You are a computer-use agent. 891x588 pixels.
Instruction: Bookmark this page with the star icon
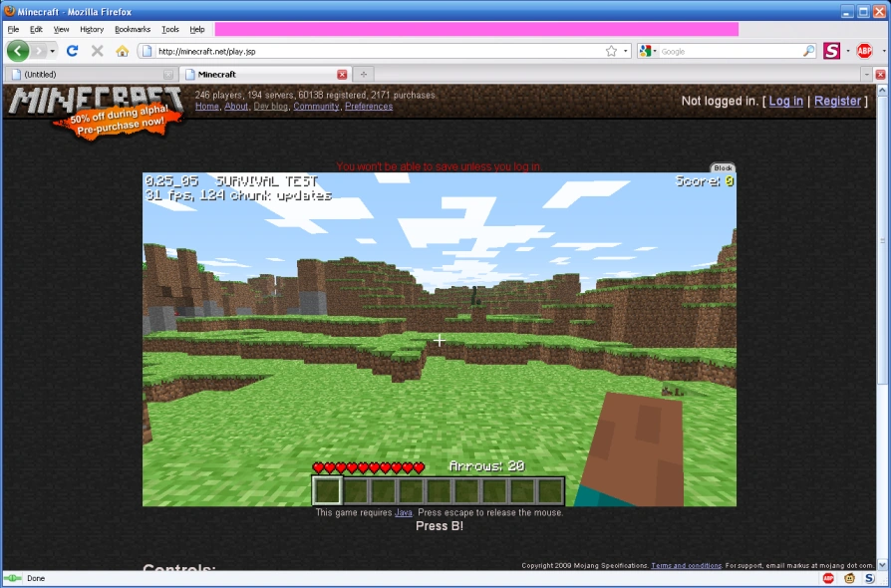pos(611,51)
